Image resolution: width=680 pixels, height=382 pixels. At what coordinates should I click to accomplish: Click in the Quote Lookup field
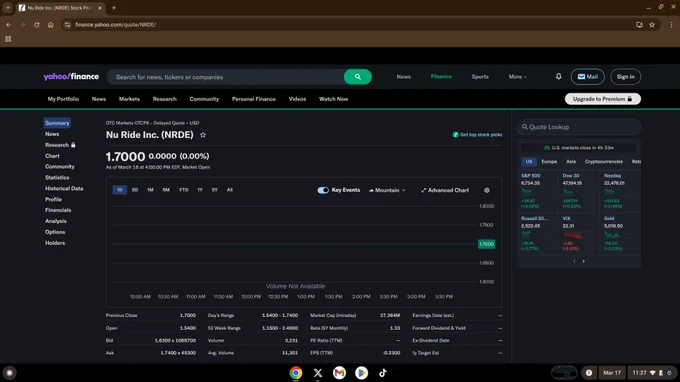pos(579,127)
